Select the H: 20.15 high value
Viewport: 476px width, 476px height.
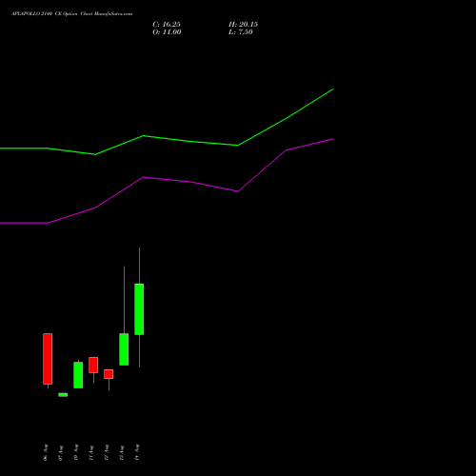click(x=243, y=25)
